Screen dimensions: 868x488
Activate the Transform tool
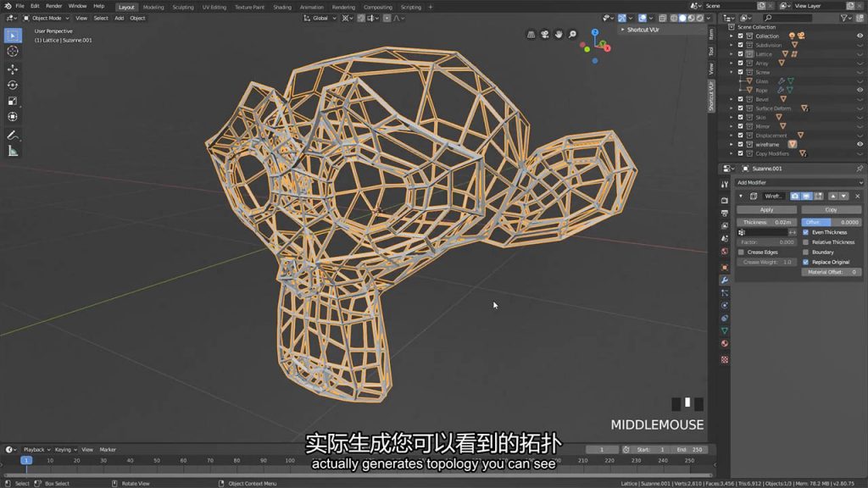(x=12, y=117)
